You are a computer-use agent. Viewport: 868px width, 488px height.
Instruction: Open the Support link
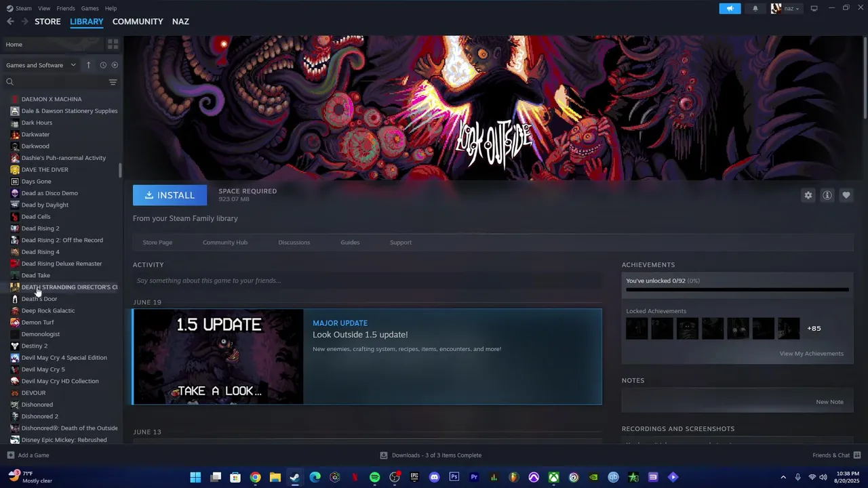(401, 243)
